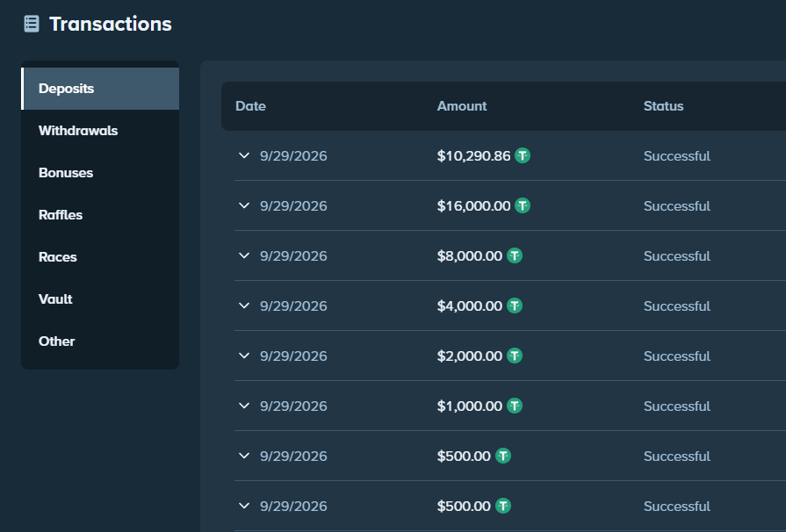
Task: Click the Status column header
Action: 663,106
